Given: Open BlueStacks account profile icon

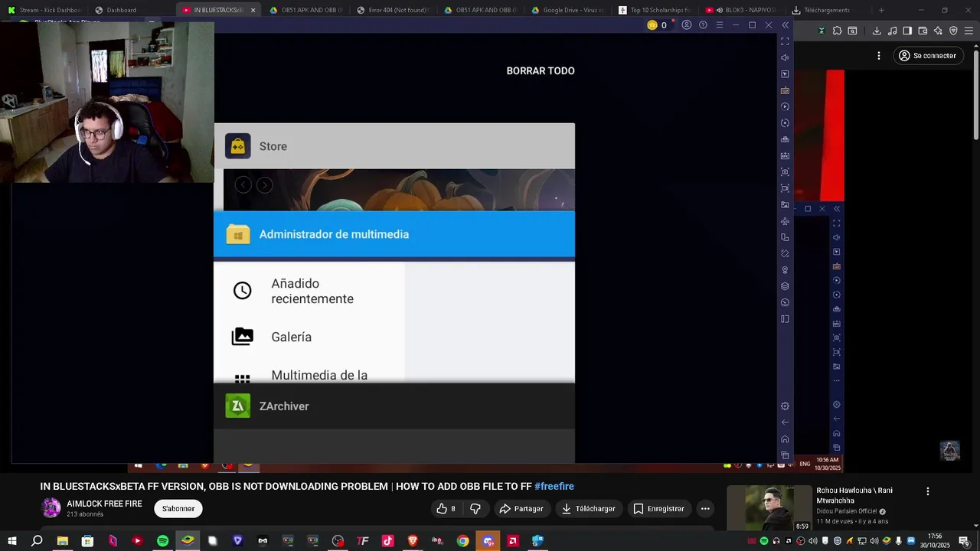Looking at the screenshot, I should click(687, 25).
